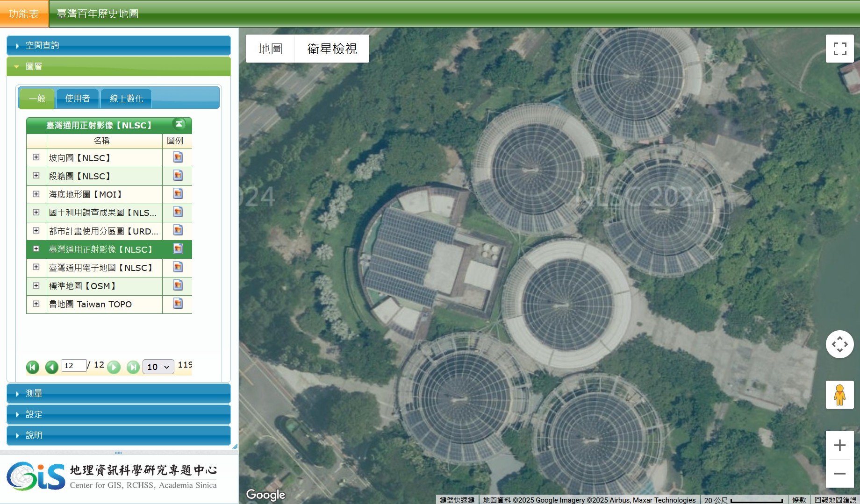Go to previous page of layer list

51,367
